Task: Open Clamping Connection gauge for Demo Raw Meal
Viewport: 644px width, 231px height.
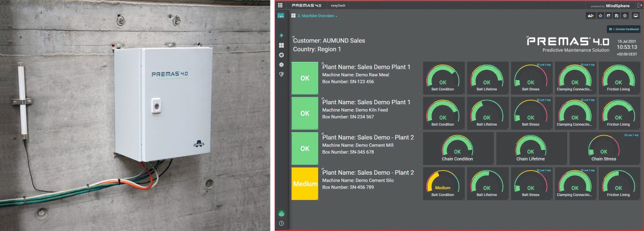Action: coord(575,78)
